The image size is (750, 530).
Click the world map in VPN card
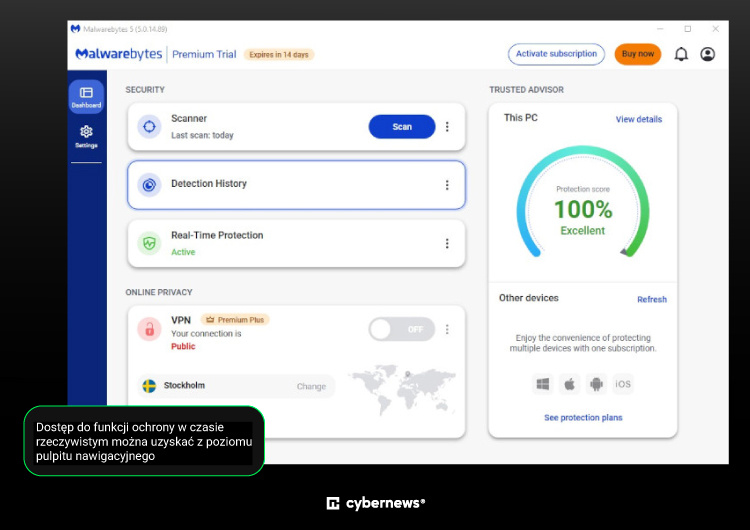(x=402, y=390)
